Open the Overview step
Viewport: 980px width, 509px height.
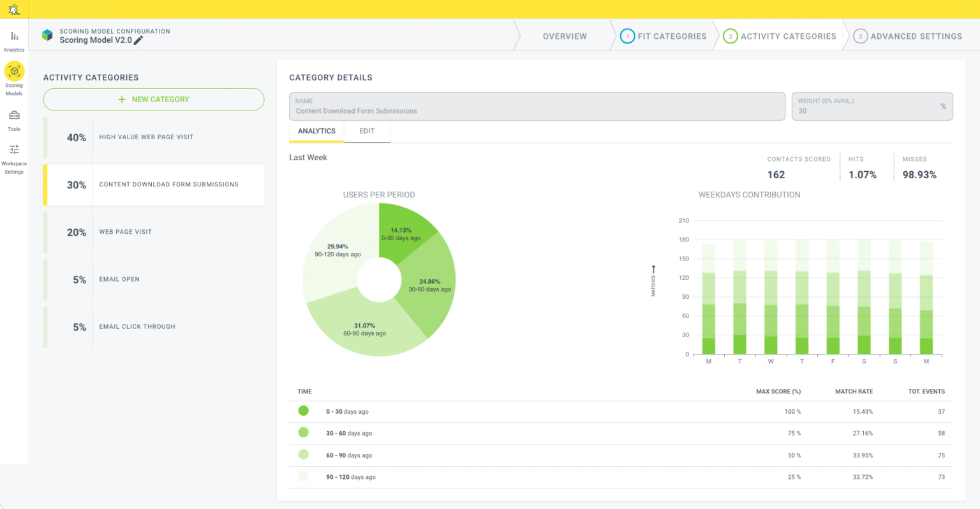point(564,36)
